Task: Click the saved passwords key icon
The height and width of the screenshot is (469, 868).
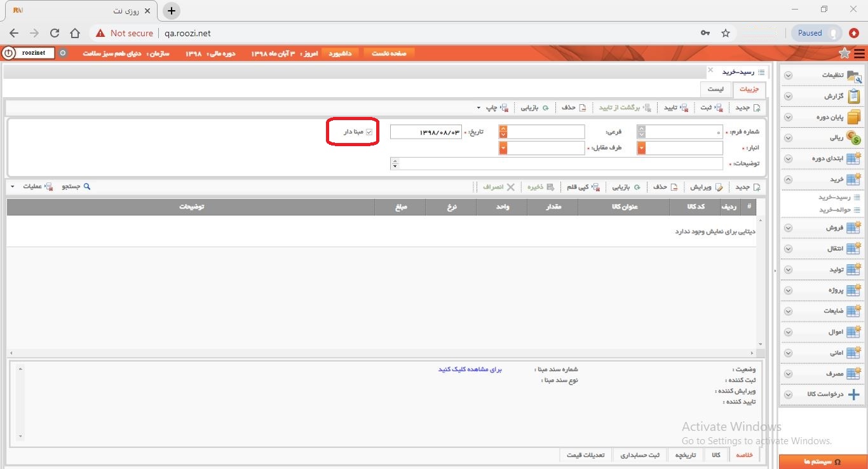Action: pos(705,33)
